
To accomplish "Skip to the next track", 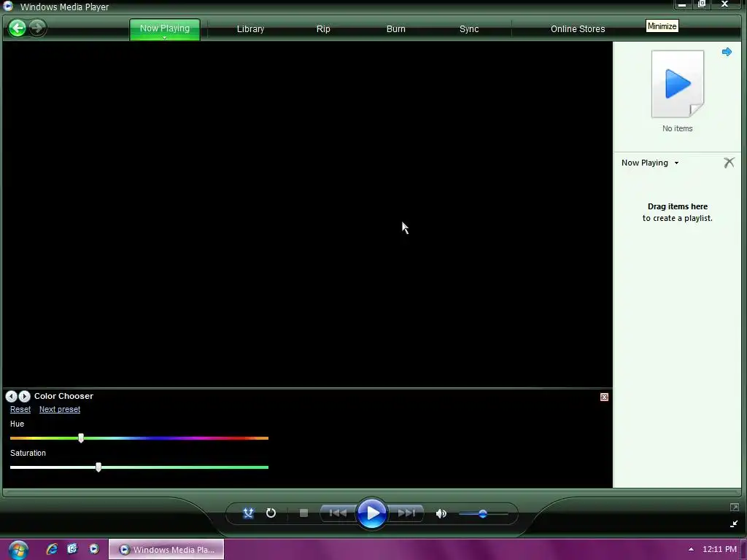I will (406, 513).
